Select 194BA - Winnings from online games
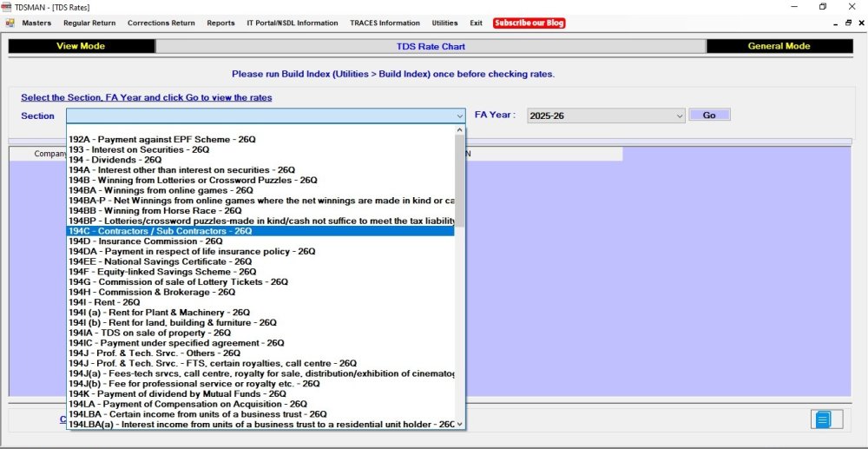 coord(260,190)
